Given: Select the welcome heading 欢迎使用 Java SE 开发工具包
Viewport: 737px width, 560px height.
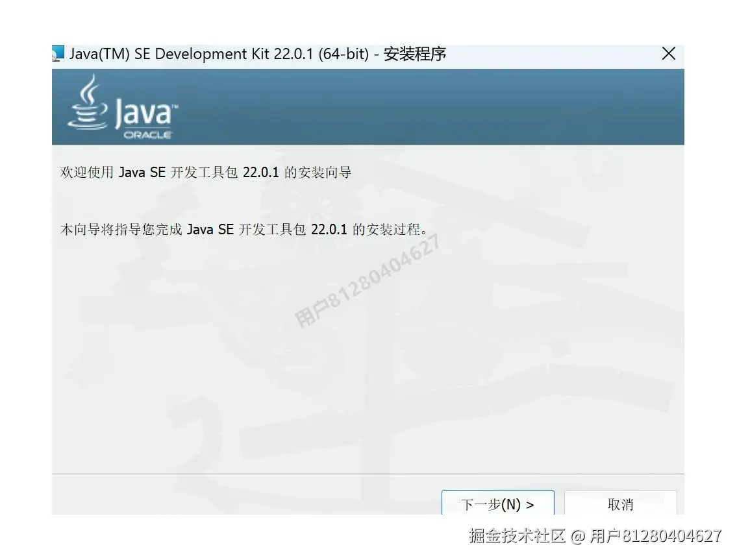Looking at the screenshot, I should pyautogui.click(x=206, y=173).
